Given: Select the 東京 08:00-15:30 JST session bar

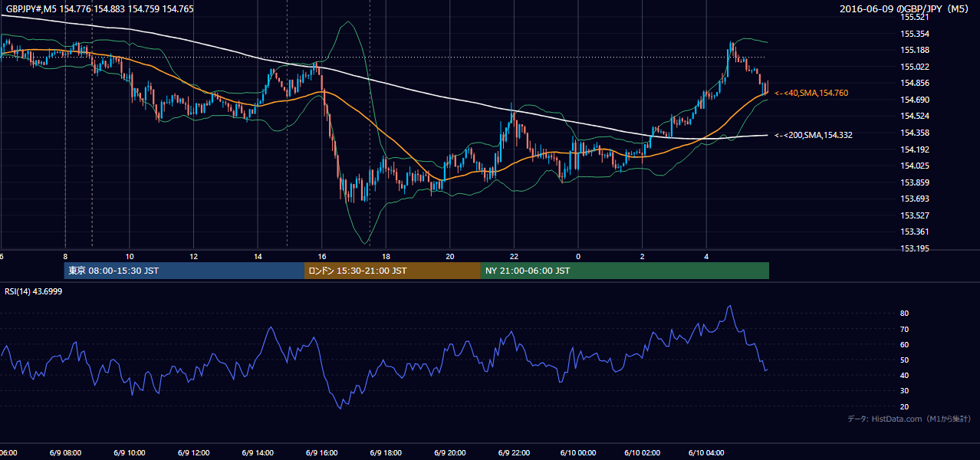Looking at the screenshot, I should click(184, 271).
